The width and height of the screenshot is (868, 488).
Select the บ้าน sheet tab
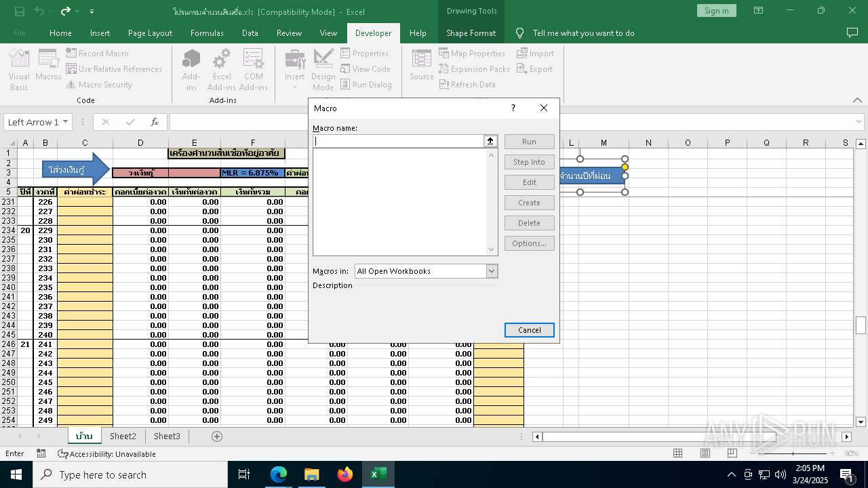(x=85, y=436)
